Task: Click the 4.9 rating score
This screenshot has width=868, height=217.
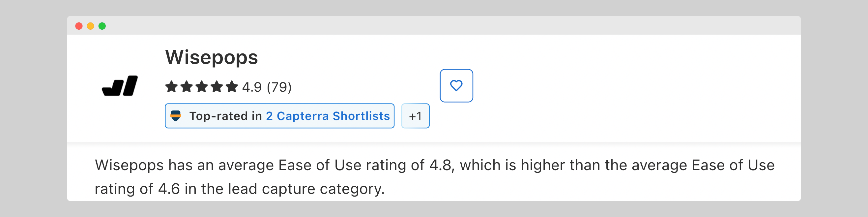Action: pos(252,87)
